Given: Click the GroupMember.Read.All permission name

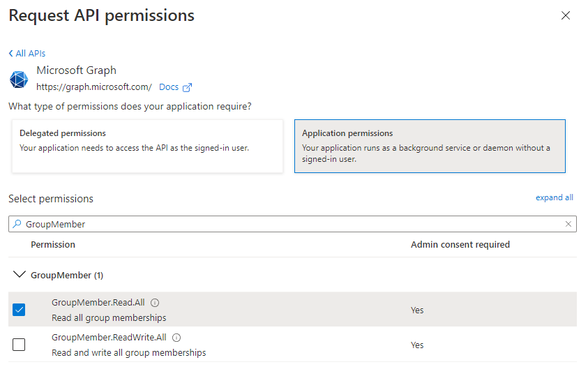Looking at the screenshot, I should click(98, 303).
